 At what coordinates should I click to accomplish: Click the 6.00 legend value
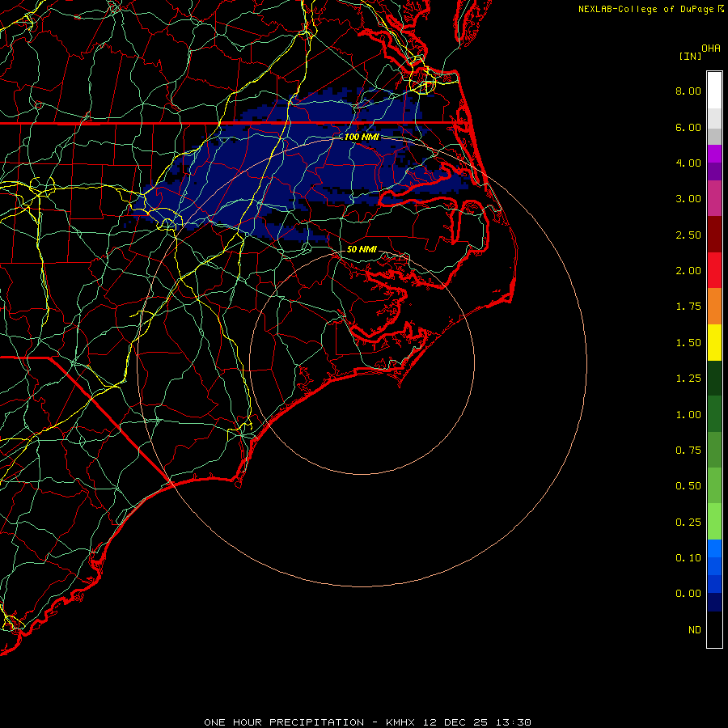click(688, 127)
